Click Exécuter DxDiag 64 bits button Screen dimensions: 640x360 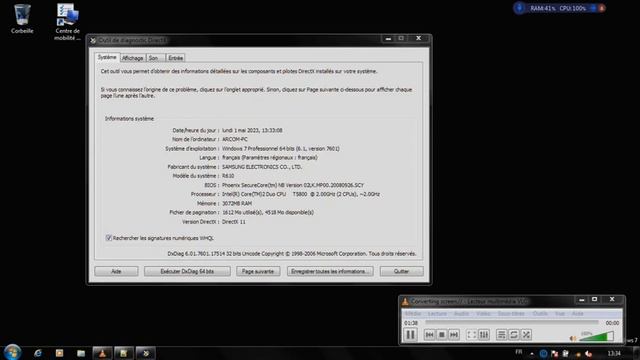[187, 271]
